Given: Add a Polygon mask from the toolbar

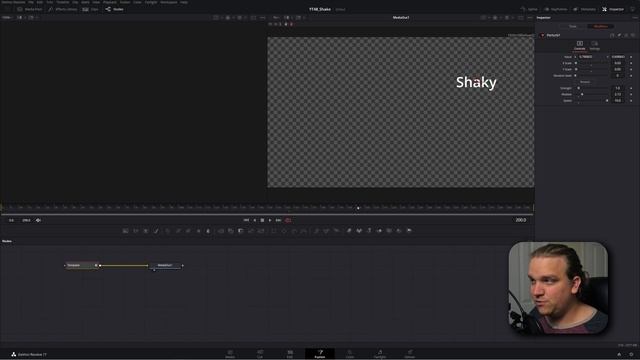Looking at the screenshot, I should coord(294,231).
